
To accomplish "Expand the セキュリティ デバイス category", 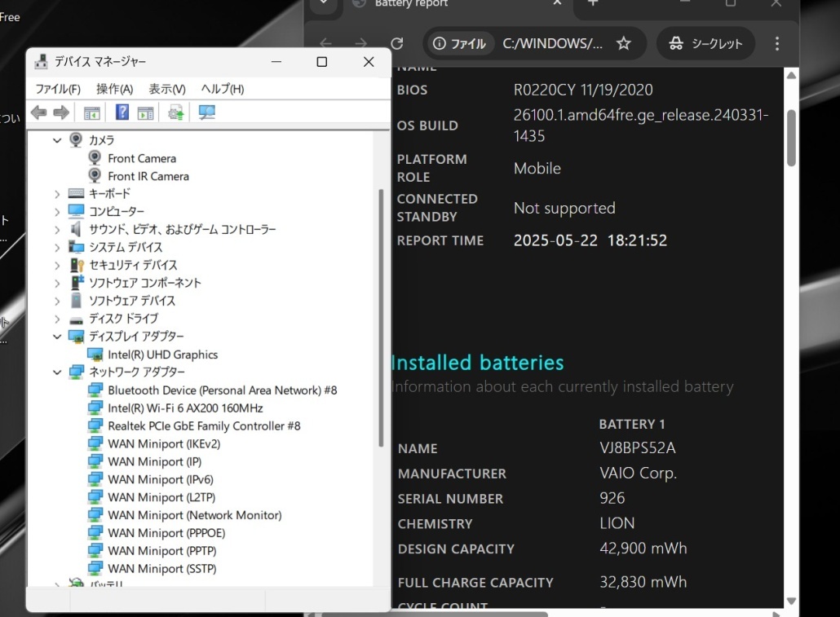I will [57, 265].
